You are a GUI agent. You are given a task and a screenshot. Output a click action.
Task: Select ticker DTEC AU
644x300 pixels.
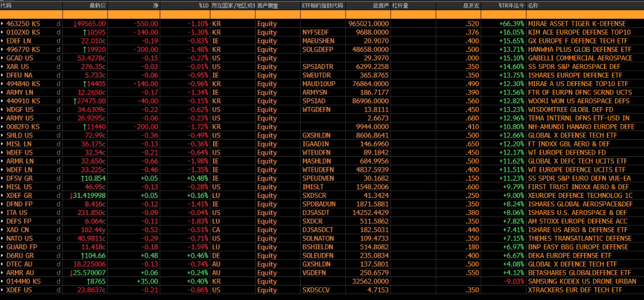pos(20,264)
